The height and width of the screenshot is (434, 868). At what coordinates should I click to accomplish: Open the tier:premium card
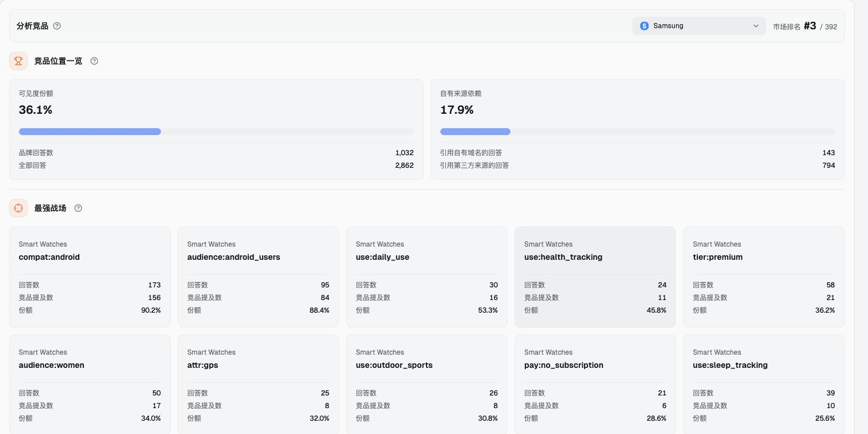click(764, 277)
